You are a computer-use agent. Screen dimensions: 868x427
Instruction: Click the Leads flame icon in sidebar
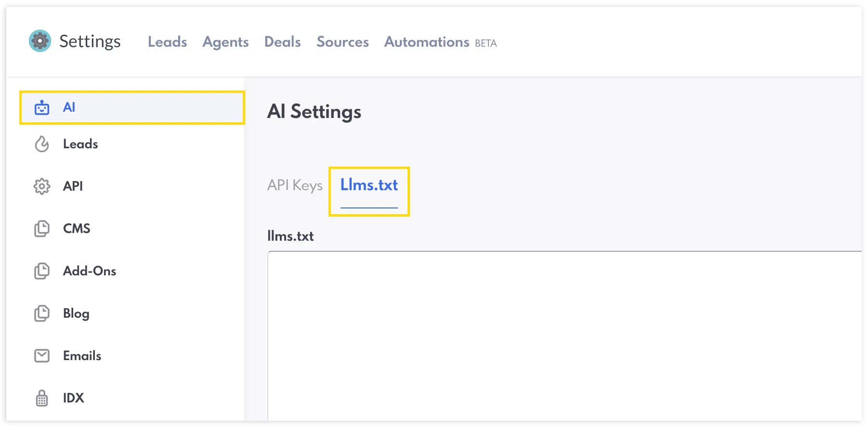click(42, 144)
